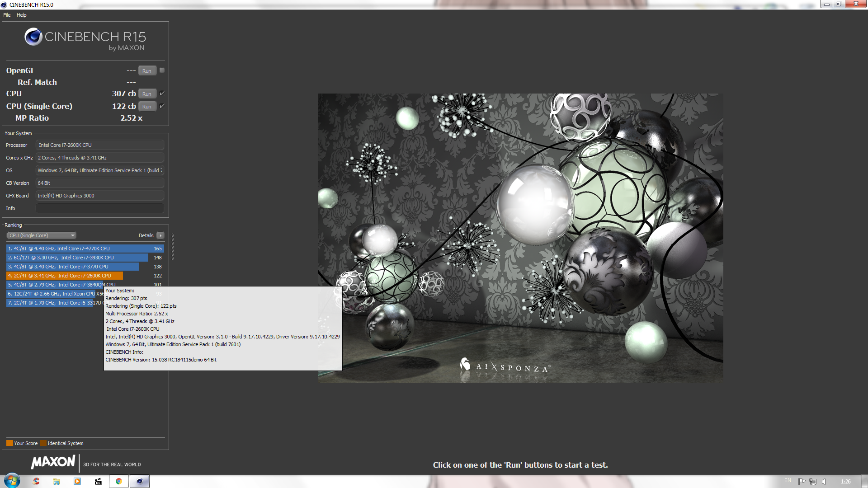Click the orange Your Score legend swatch
868x488 pixels.
tap(9, 443)
